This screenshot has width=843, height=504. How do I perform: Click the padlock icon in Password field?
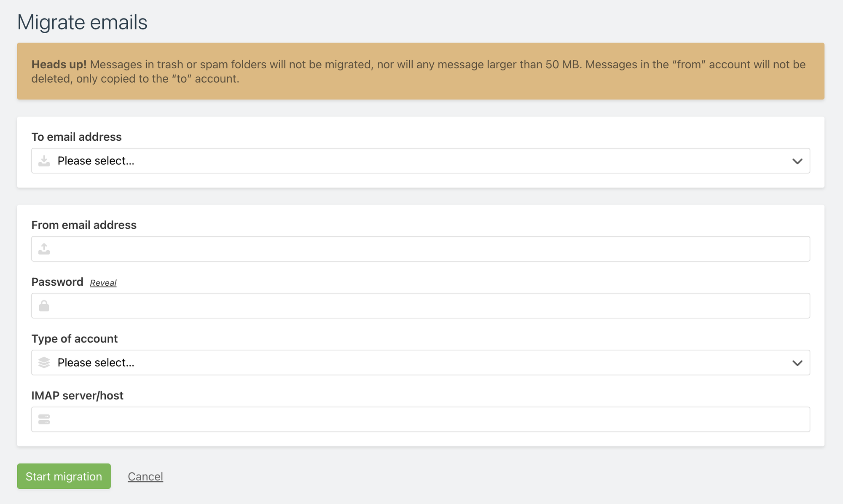[44, 306]
